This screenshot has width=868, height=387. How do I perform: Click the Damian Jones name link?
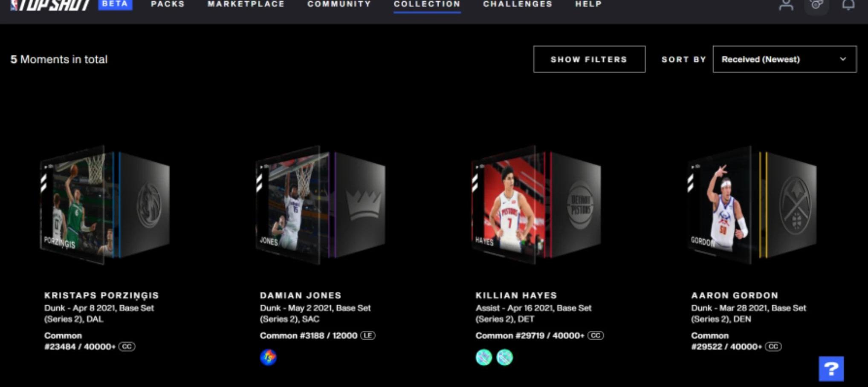click(301, 295)
